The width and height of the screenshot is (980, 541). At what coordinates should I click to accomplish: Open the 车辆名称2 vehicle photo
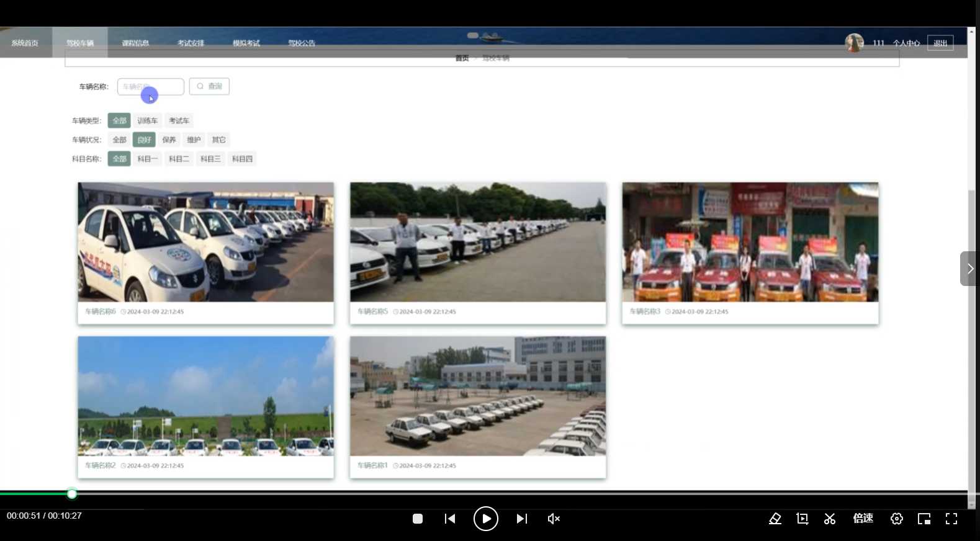(x=205, y=396)
